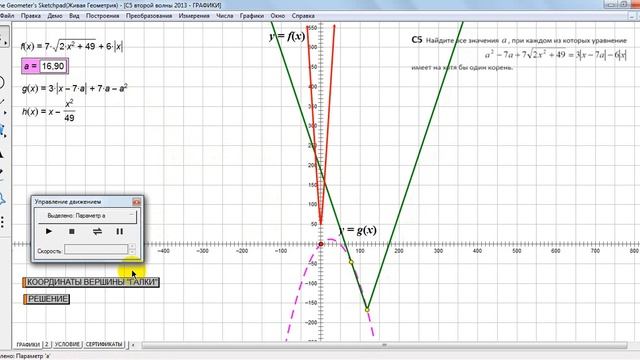Open the Числа menu
The height and width of the screenshot is (360, 640).
point(224,16)
